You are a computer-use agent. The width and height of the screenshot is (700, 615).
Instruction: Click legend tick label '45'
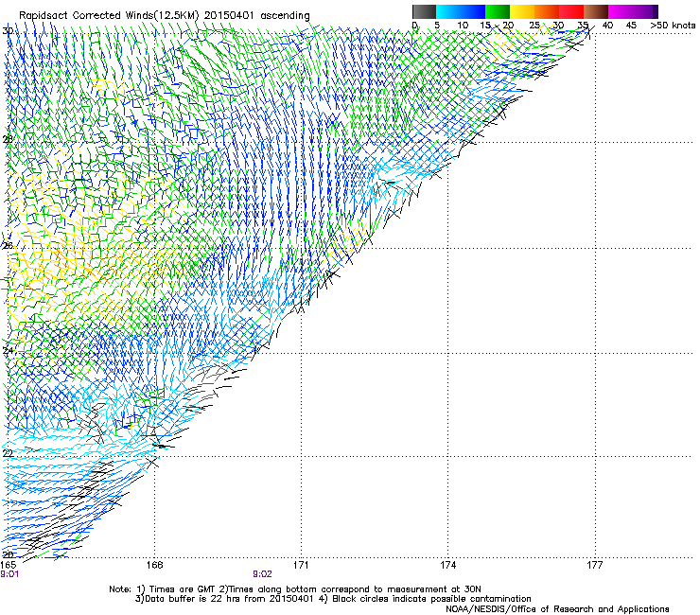point(631,25)
